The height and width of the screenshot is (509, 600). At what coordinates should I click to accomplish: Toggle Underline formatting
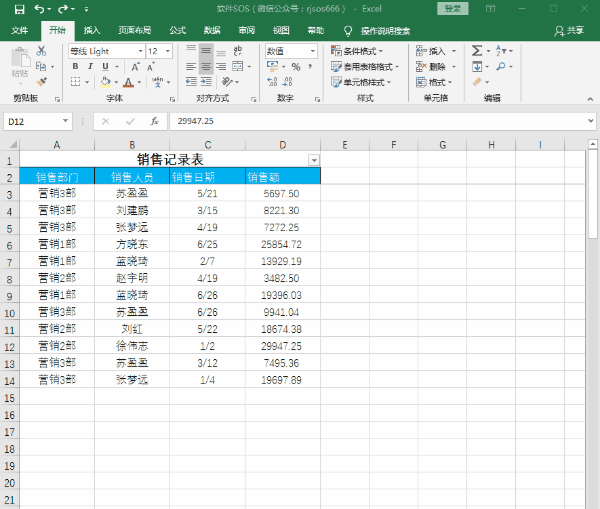coord(105,67)
